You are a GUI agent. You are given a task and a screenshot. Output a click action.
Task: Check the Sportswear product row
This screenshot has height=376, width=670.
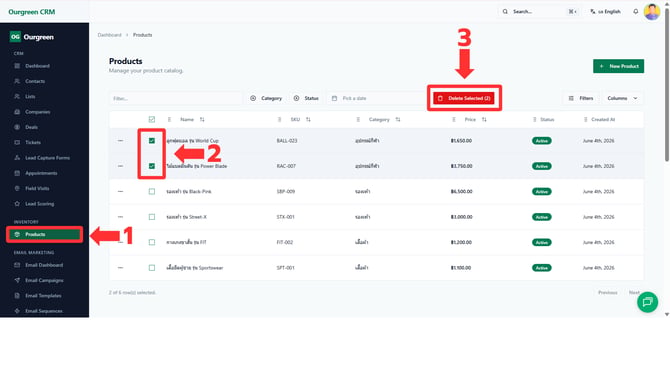[x=152, y=268]
